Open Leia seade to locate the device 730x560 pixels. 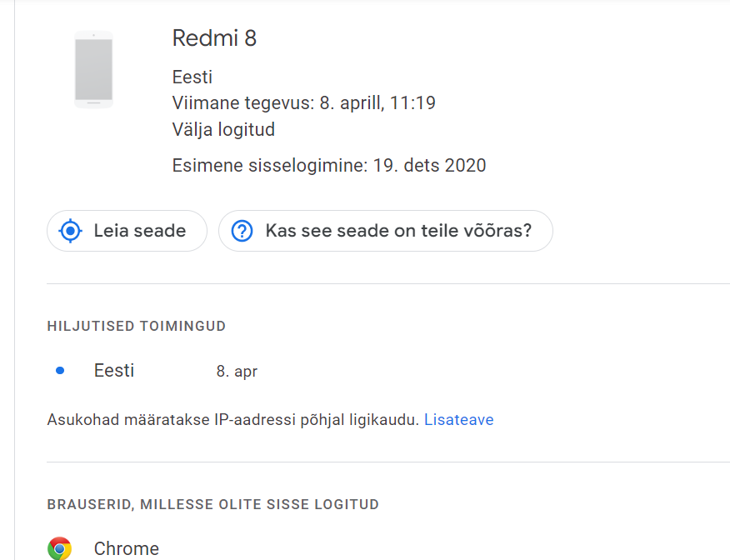127,231
